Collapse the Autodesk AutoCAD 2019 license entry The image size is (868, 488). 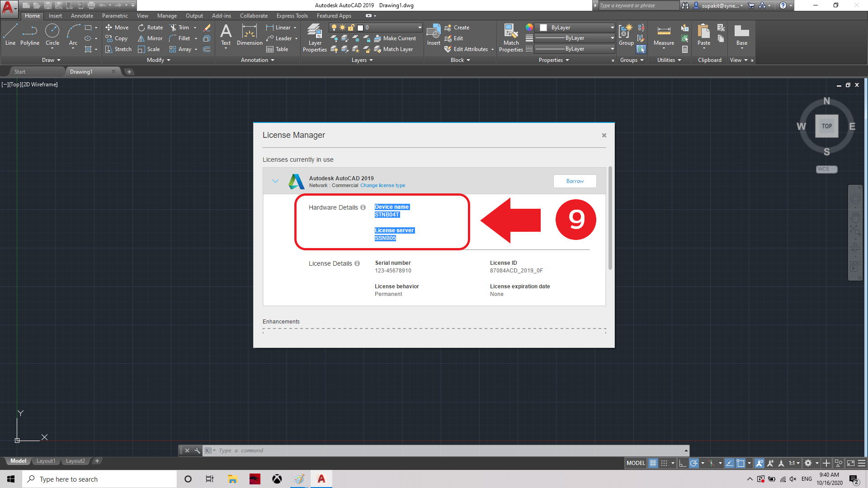pyautogui.click(x=275, y=181)
